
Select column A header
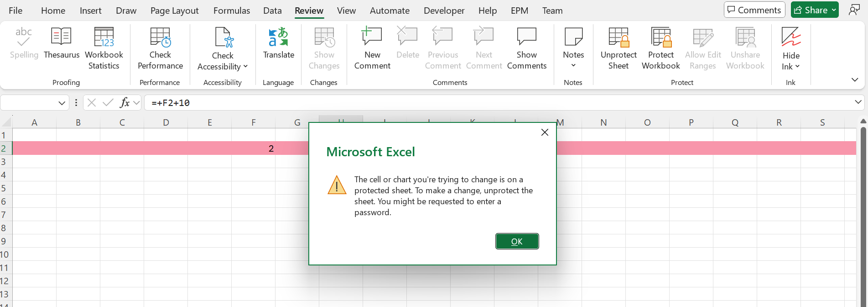pyautogui.click(x=34, y=122)
